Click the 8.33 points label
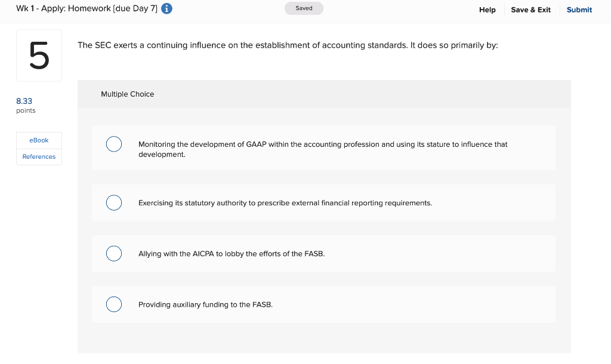 coord(24,101)
